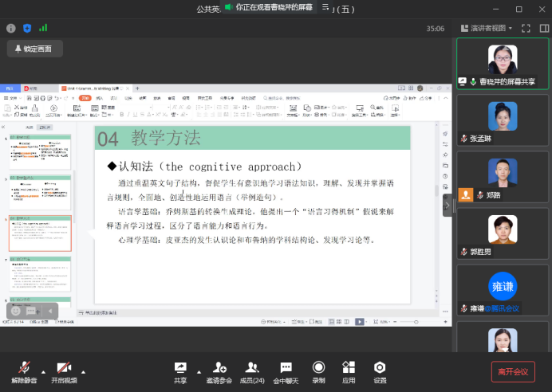Start recording the meeting
The height and width of the screenshot is (392, 552).
point(318,369)
